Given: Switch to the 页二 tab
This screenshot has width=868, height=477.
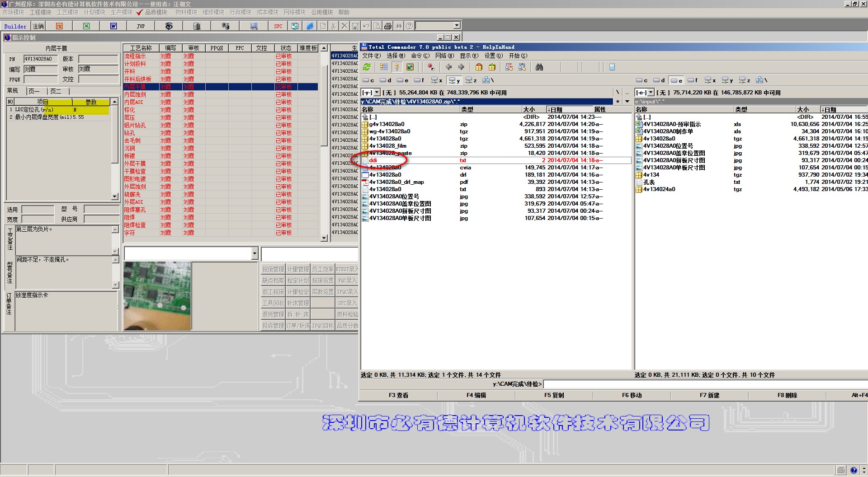Looking at the screenshot, I should pos(57,91).
